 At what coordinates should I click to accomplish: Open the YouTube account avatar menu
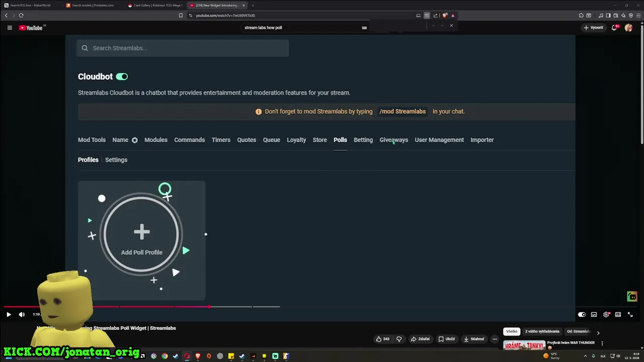point(628,28)
